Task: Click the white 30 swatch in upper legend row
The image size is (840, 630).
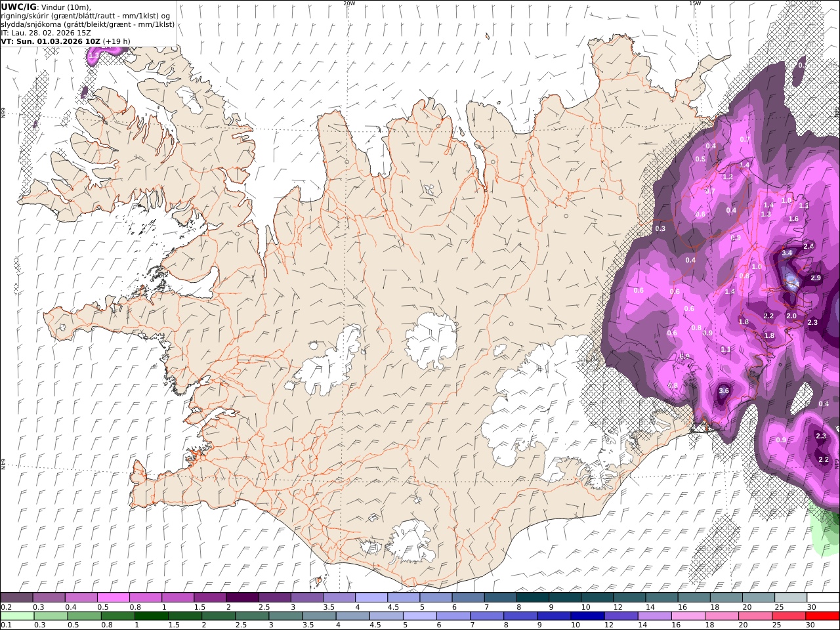Action: click(822, 598)
